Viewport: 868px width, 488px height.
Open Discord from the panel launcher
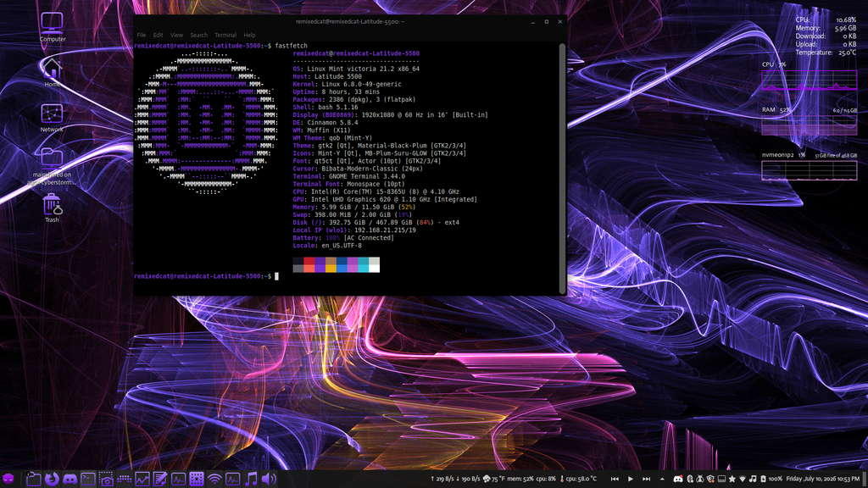pos(70,479)
